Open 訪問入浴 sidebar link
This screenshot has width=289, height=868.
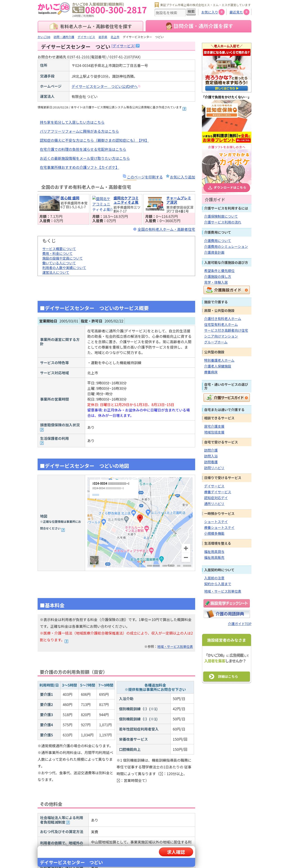pyautogui.click(x=211, y=456)
